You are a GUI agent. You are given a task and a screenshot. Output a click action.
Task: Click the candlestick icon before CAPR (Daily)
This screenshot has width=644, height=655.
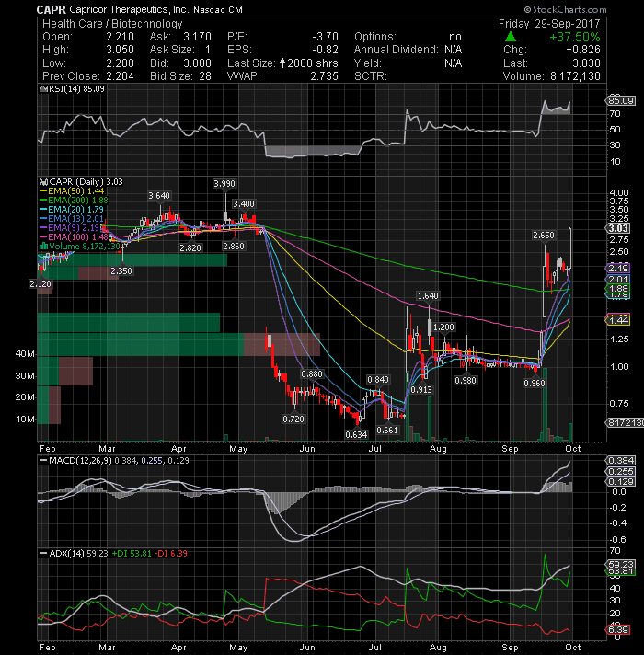[43, 182]
